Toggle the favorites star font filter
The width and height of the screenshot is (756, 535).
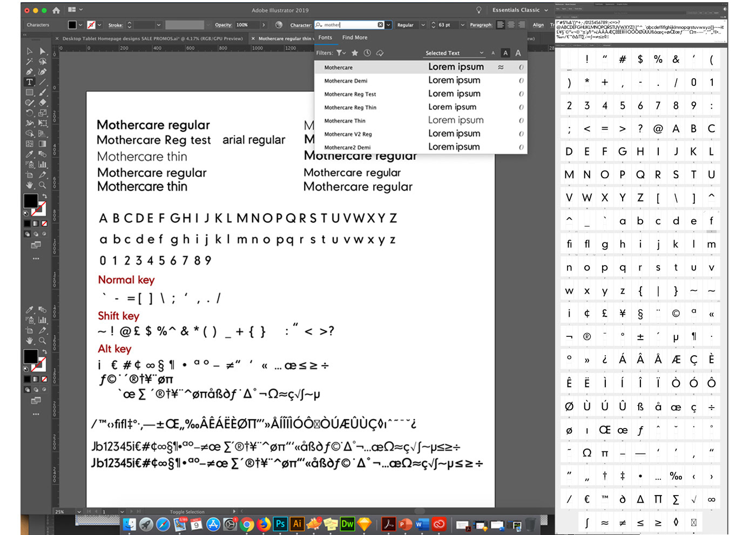(x=355, y=53)
